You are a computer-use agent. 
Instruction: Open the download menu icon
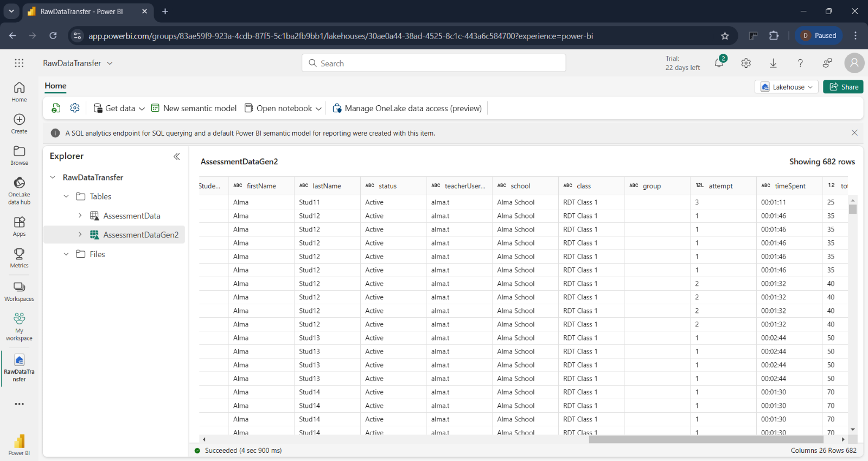click(x=773, y=63)
